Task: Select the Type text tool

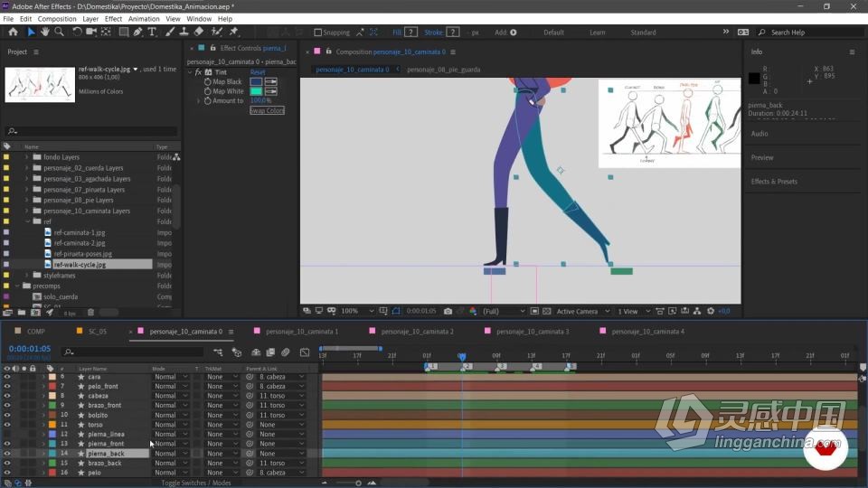Action: coord(152,33)
